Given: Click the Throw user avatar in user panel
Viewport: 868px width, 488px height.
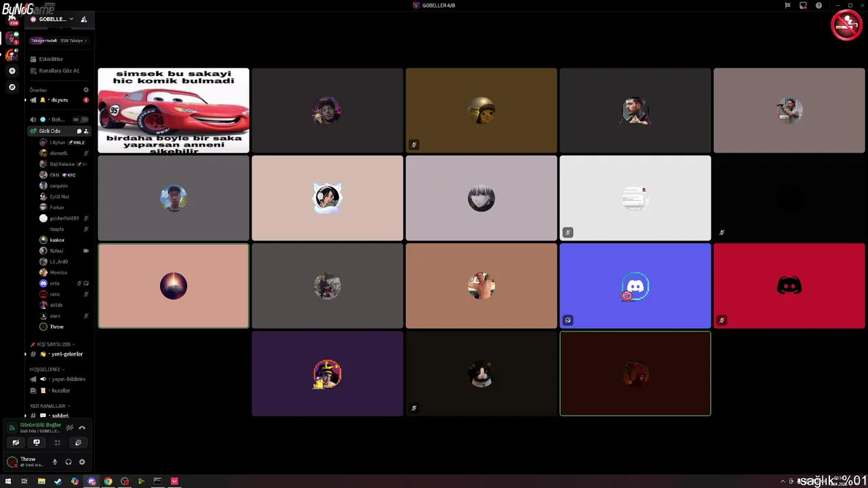Looking at the screenshot, I should [12, 462].
